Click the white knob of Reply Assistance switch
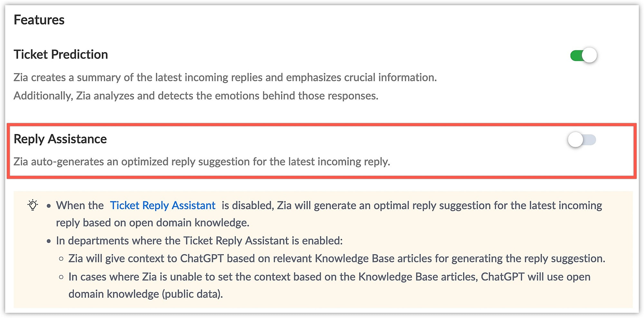Image resolution: width=644 pixels, height=318 pixels. coord(575,140)
